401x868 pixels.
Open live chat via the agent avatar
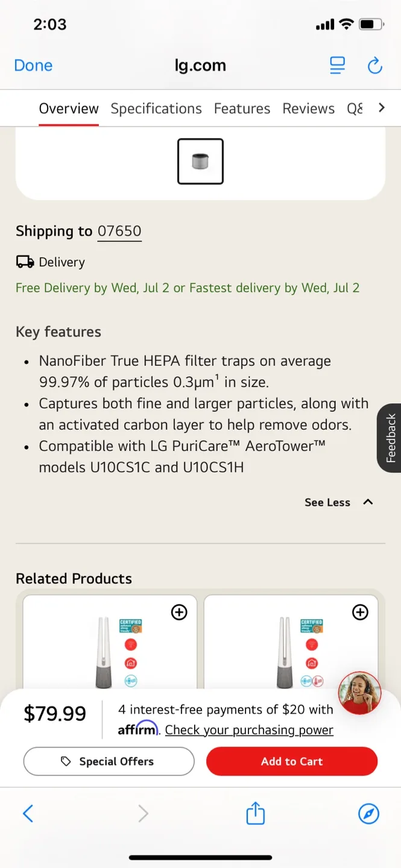click(359, 693)
